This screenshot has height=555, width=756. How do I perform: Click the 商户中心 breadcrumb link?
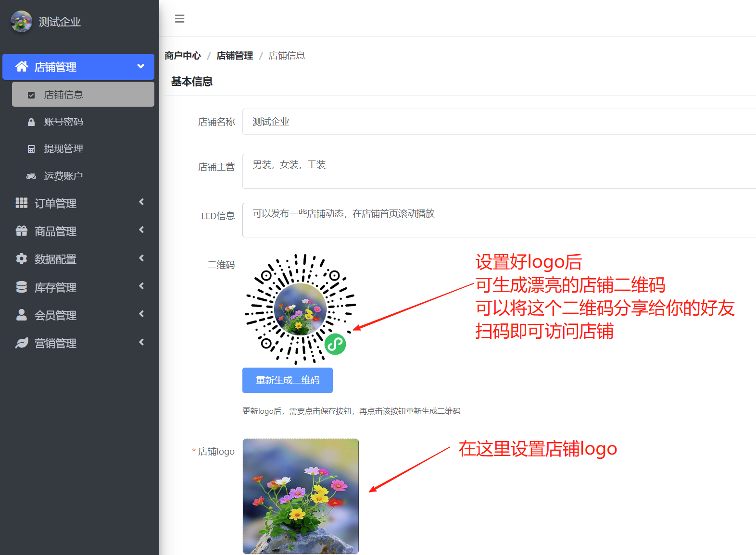click(x=183, y=56)
